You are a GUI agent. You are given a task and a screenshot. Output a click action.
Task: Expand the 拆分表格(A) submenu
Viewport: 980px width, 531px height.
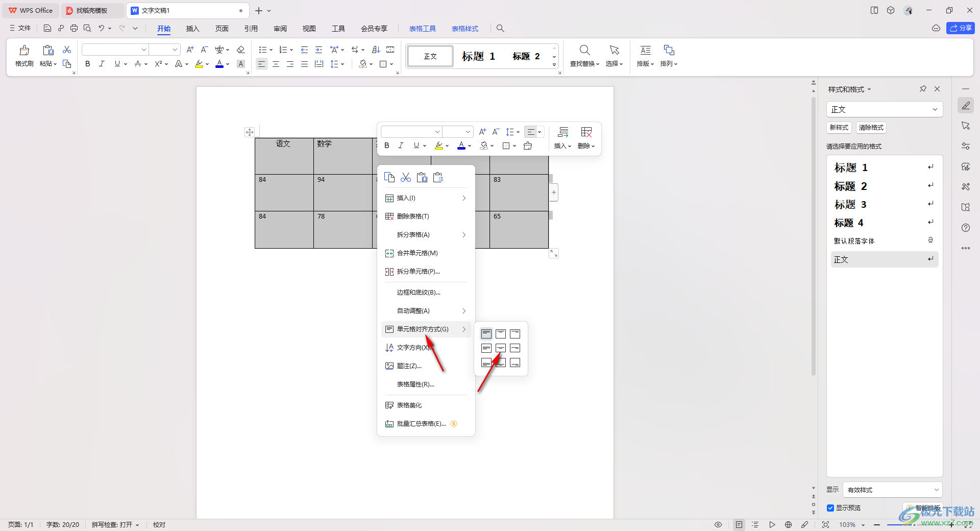point(426,235)
